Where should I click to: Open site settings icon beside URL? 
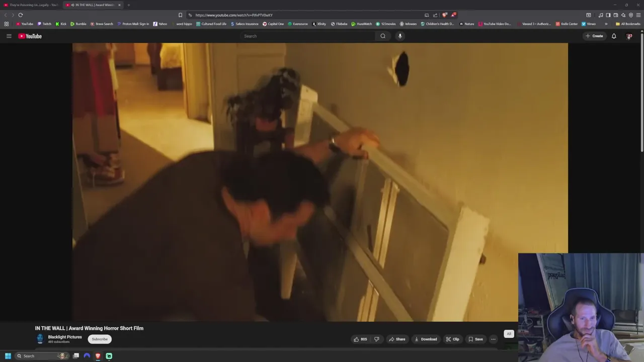190,15
